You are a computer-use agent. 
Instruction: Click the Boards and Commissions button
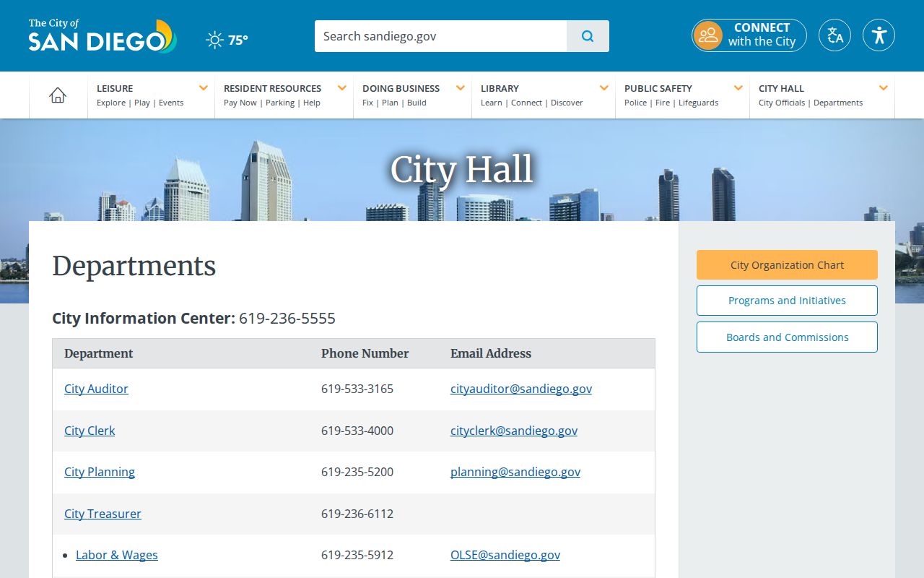coord(787,337)
